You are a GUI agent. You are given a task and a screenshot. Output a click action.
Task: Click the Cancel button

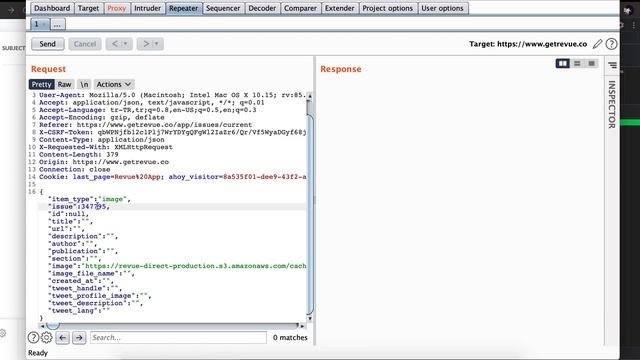tap(85, 44)
